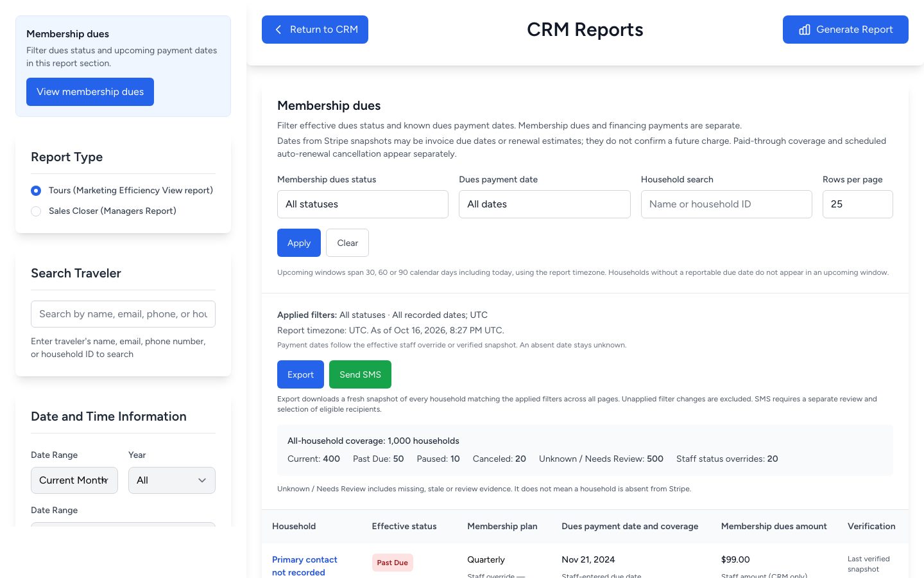Click the Effective status column header
Image resolution: width=924 pixels, height=578 pixels.
pos(404,526)
